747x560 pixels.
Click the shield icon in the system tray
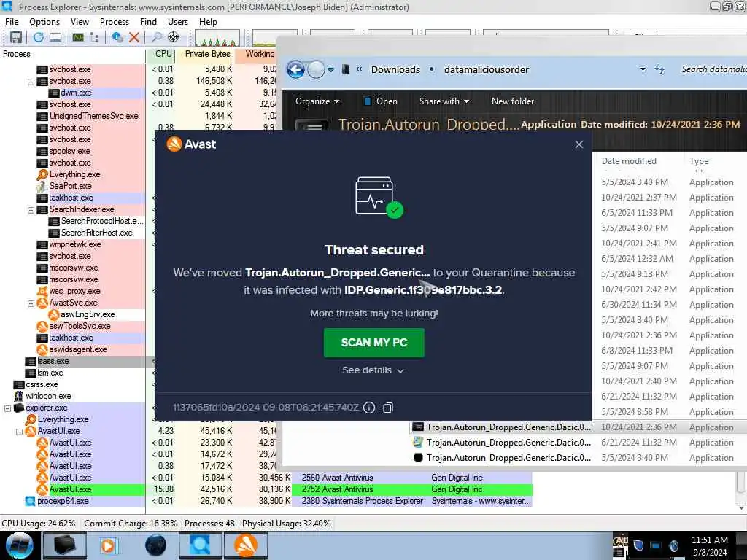click(x=638, y=545)
